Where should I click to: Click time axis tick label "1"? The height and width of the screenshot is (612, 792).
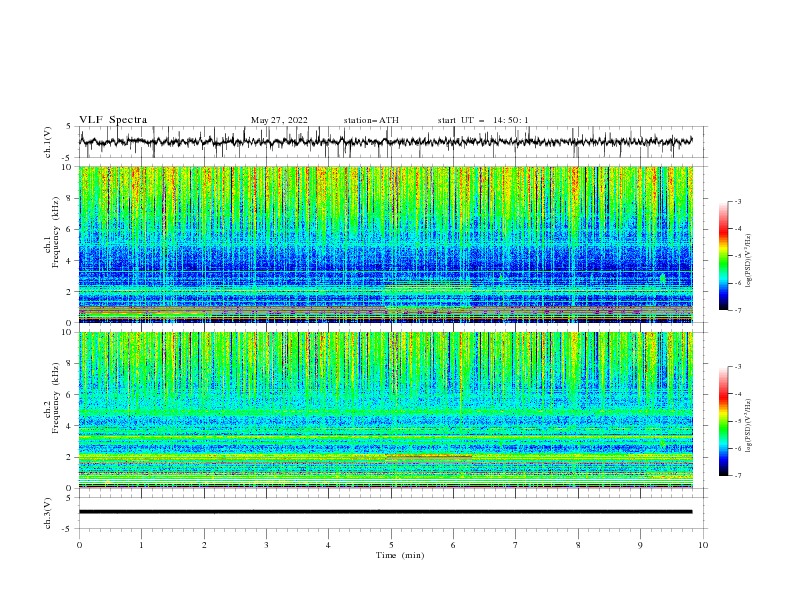pyautogui.click(x=141, y=545)
